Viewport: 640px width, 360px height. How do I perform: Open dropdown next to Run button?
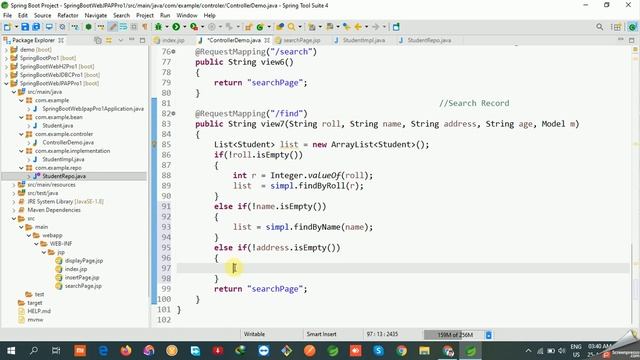(x=184, y=27)
